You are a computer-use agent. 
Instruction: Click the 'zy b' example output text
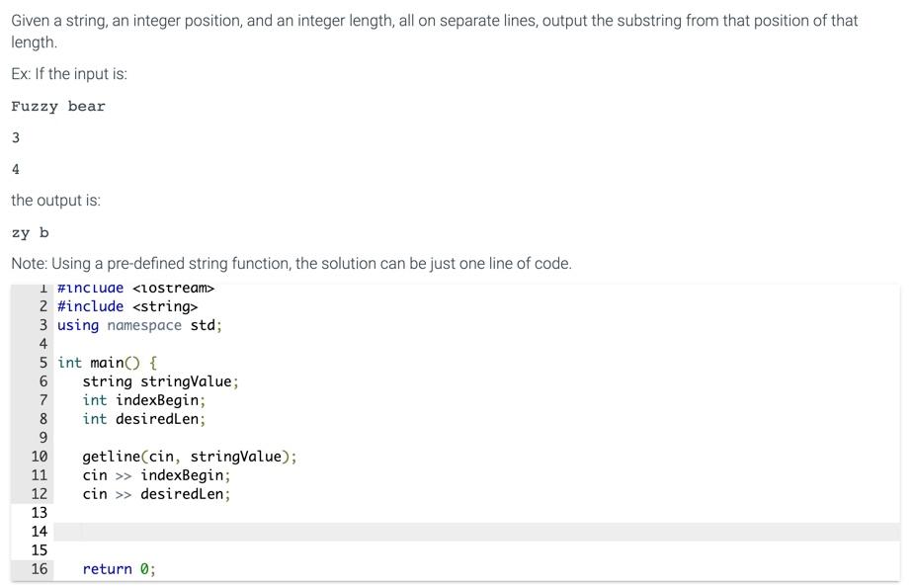(30, 233)
